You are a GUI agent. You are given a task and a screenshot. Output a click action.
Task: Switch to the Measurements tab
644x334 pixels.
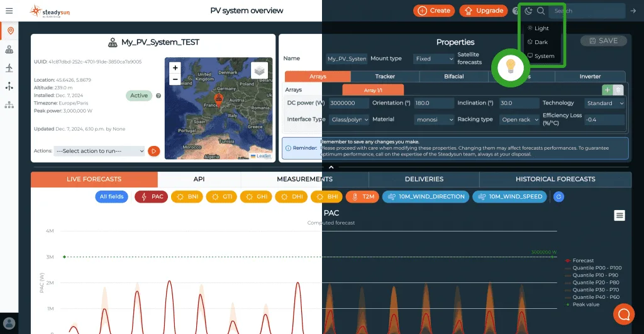(x=304, y=179)
